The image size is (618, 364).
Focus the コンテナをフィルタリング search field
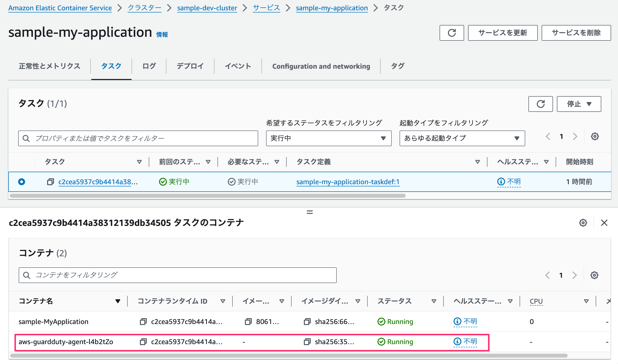[x=177, y=275]
